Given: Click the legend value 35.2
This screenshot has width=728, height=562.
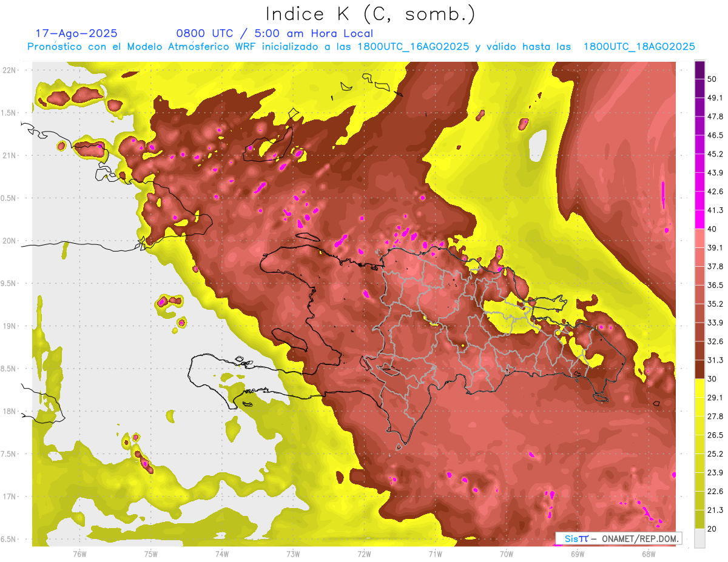Looking at the screenshot, I should tap(715, 304).
